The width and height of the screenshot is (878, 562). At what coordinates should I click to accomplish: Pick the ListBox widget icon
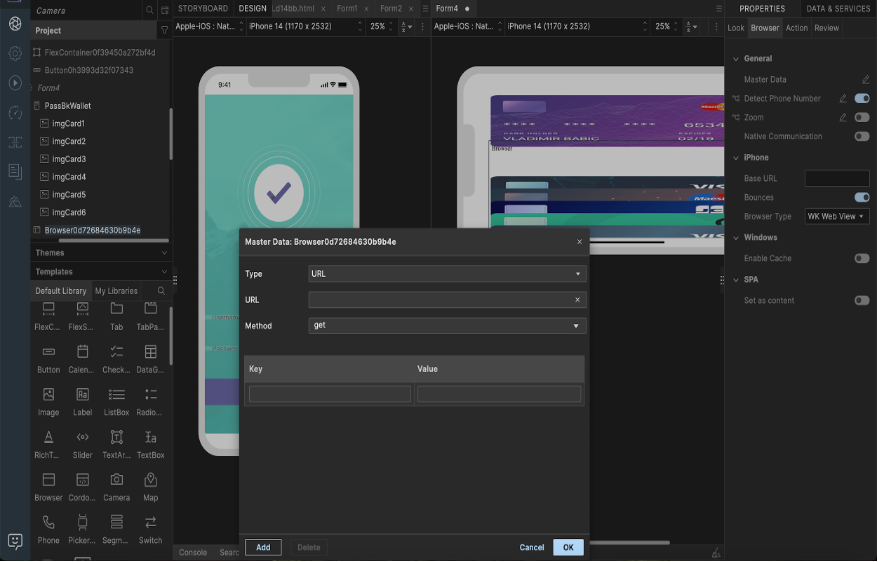click(116, 395)
